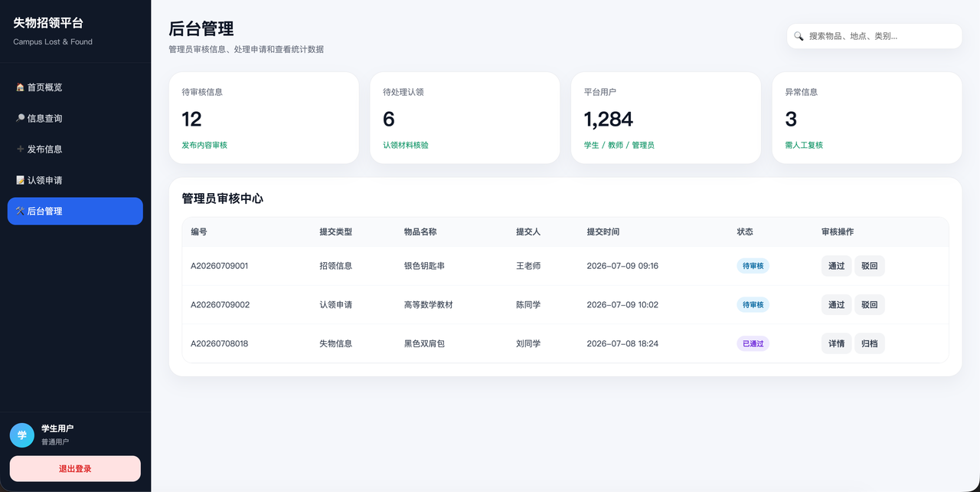Click 归档 for the 黑色双肩包 row
Screen dimensions: 980x492
pos(869,343)
